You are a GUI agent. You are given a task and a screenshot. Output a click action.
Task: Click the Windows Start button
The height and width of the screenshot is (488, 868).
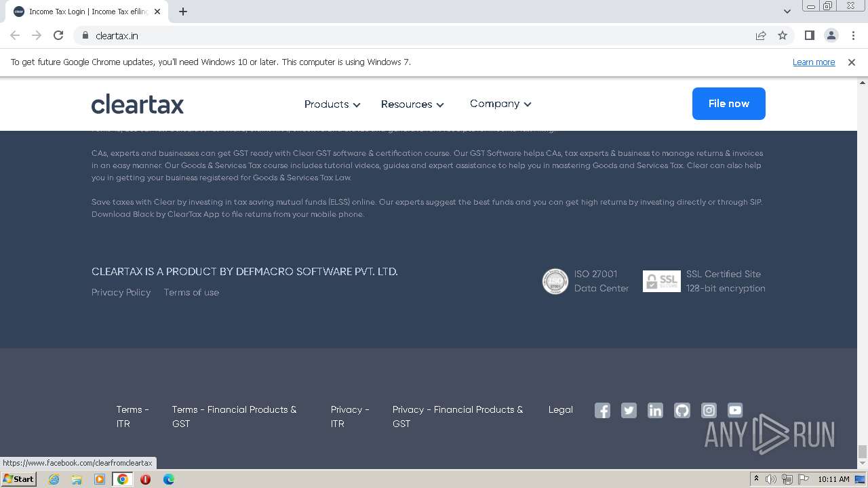click(18, 479)
